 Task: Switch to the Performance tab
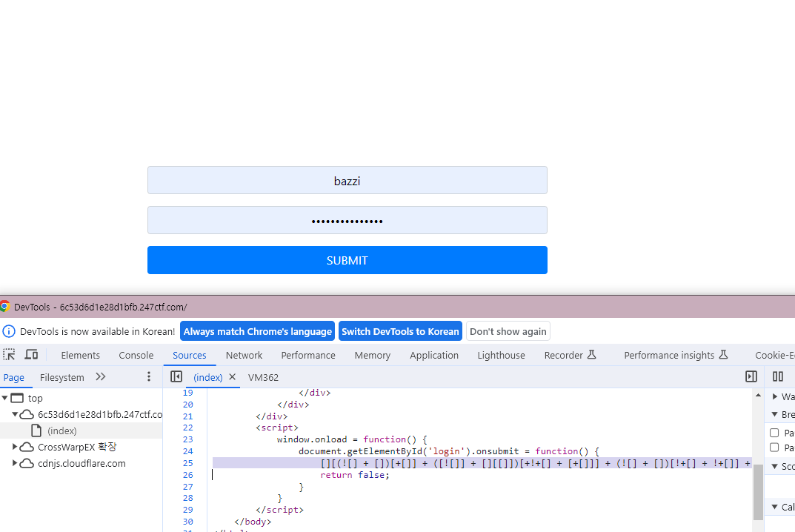point(308,355)
